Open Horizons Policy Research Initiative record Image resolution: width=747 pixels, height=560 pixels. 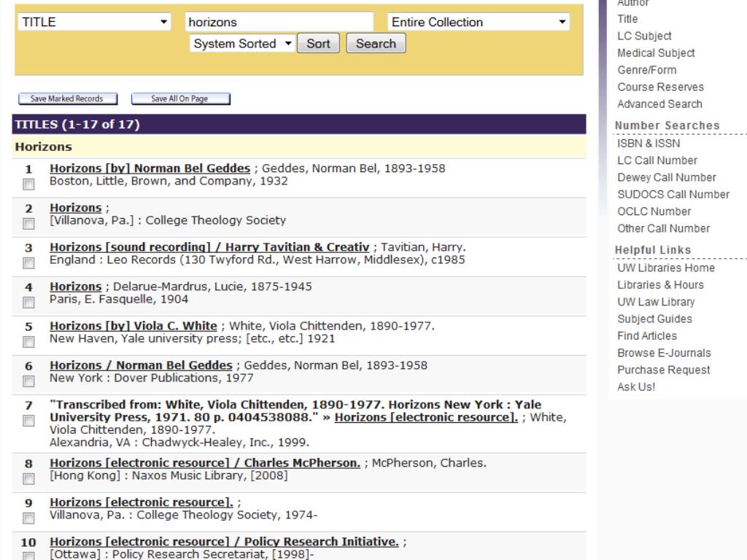tap(225, 542)
